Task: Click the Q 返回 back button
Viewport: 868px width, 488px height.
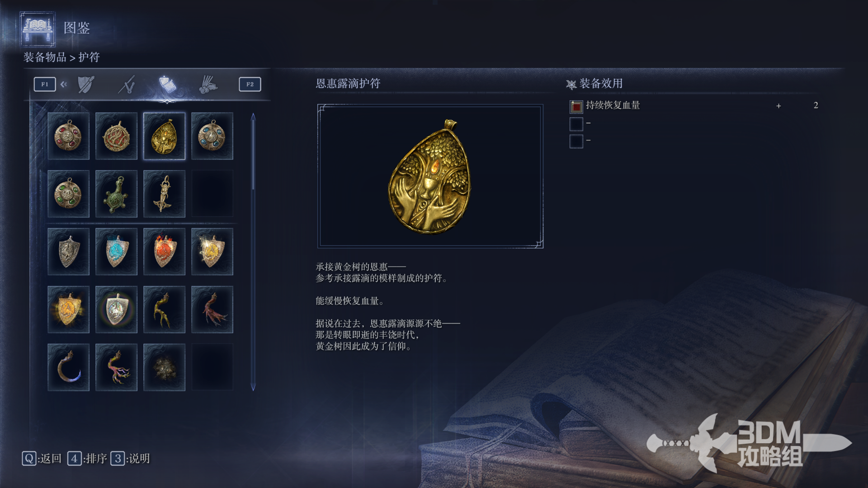Action: (42, 459)
